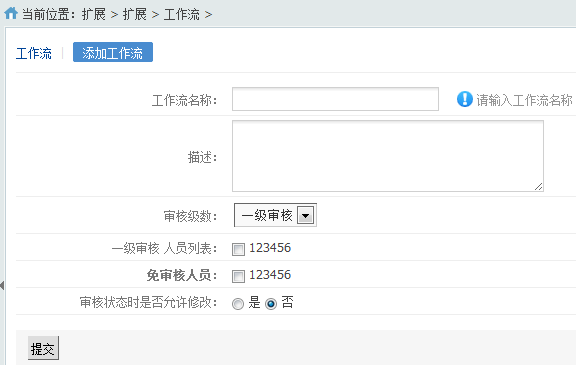The image size is (576, 365).
Task: Click the 请输入工作流名称 hint text
Action: click(x=524, y=100)
